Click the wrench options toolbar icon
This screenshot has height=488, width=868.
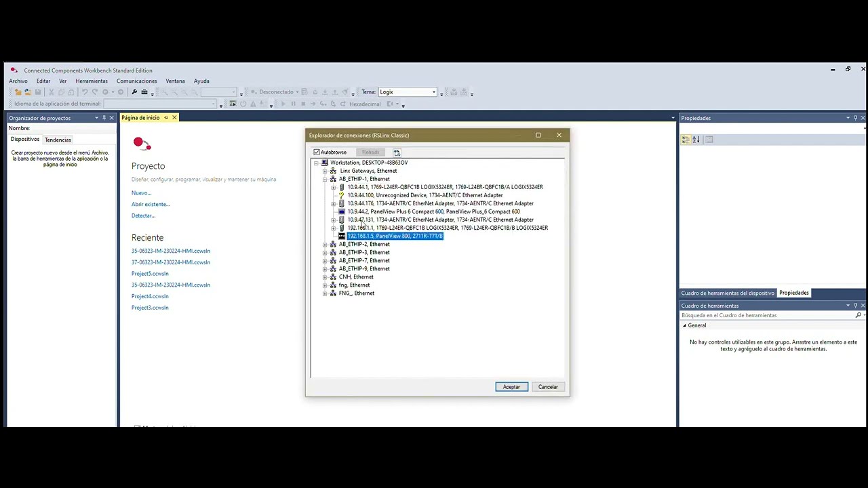click(x=134, y=92)
